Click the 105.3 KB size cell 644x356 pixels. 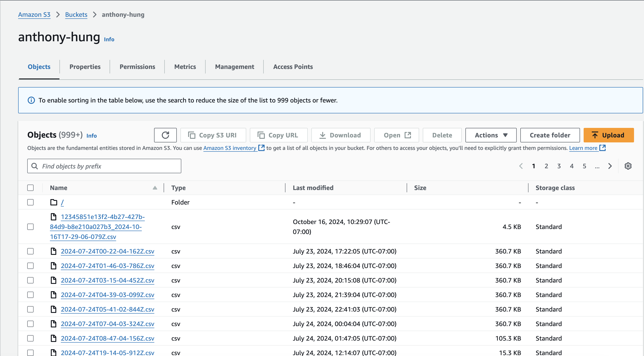pos(508,338)
